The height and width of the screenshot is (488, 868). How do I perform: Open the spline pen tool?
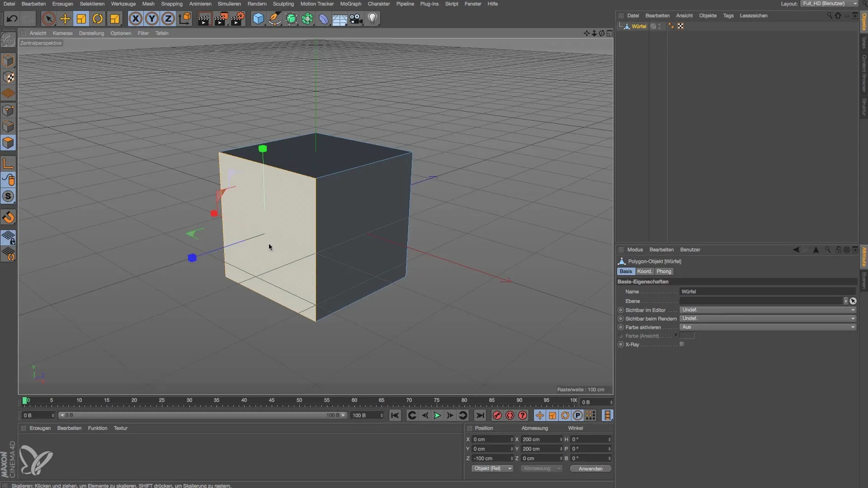[274, 19]
